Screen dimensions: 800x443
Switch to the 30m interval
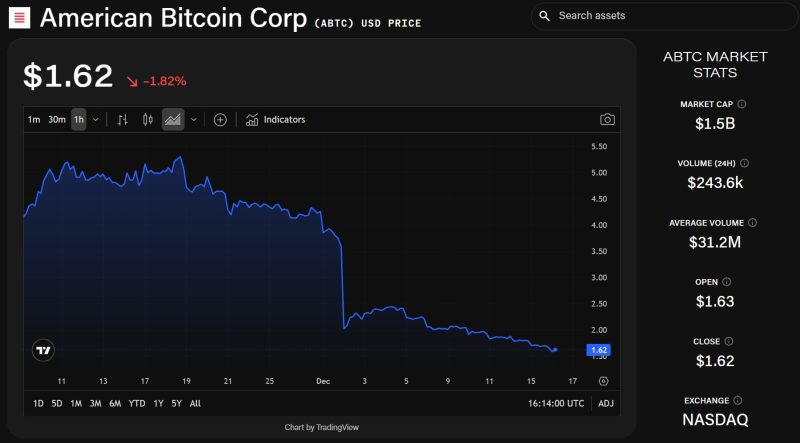pyautogui.click(x=57, y=120)
